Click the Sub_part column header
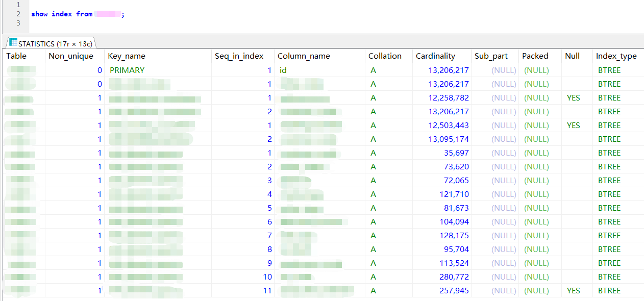This screenshot has width=644, height=301. tap(491, 56)
